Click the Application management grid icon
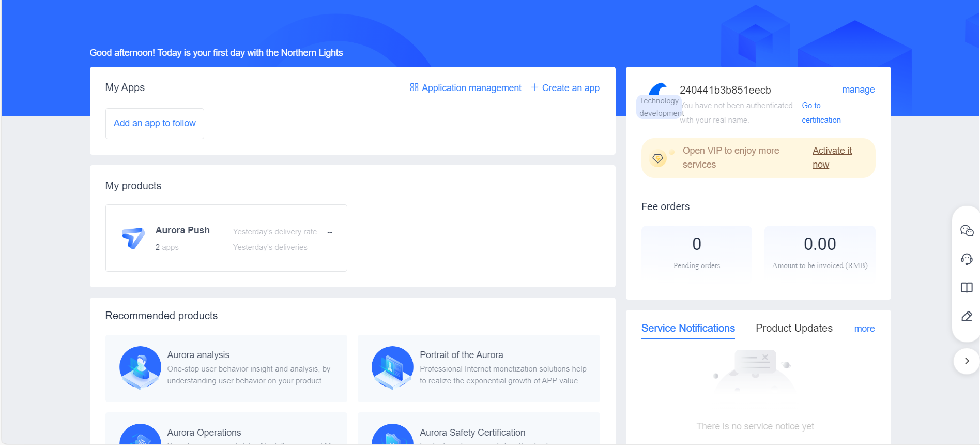 point(414,87)
